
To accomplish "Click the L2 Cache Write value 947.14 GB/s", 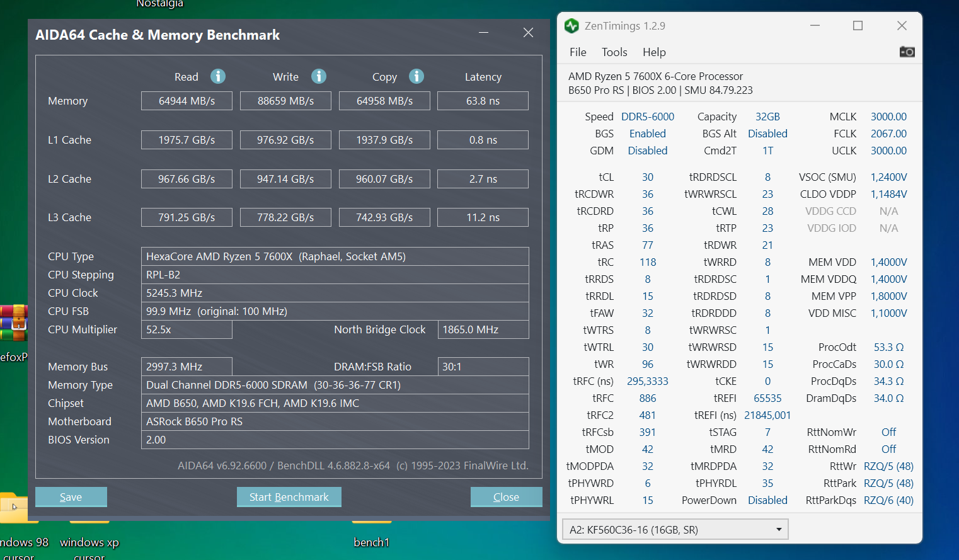I will point(285,179).
